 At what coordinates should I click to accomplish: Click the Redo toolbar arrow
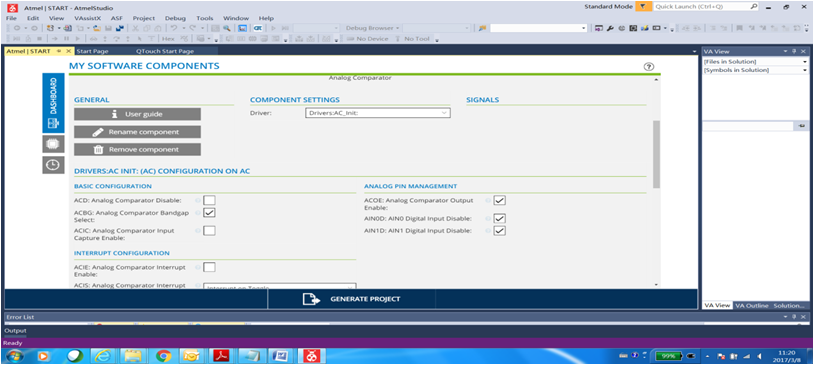click(x=192, y=28)
